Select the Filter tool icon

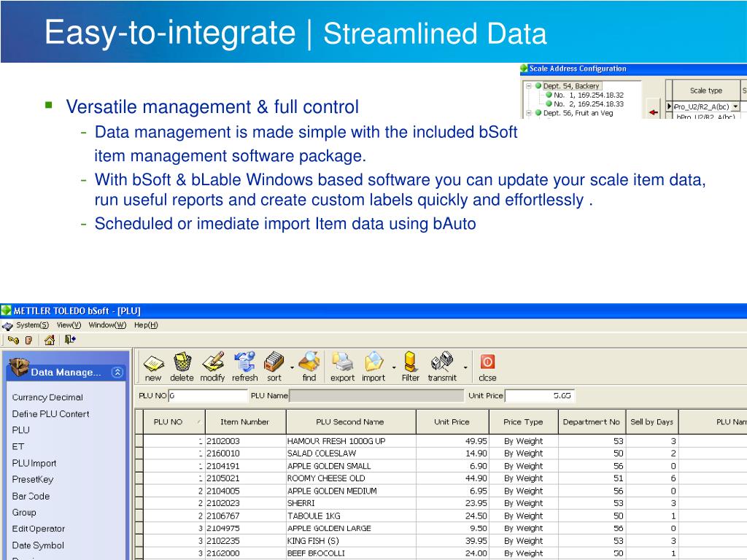point(410,362)
